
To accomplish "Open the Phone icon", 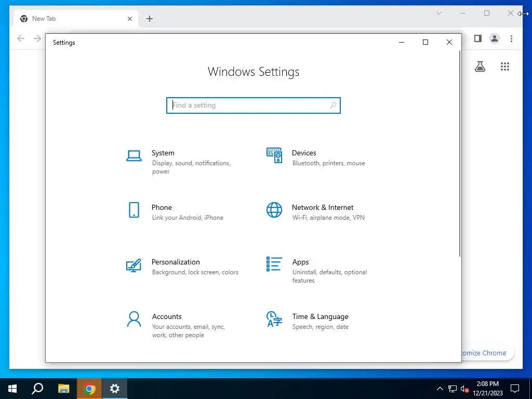I will tap(134, 210).
